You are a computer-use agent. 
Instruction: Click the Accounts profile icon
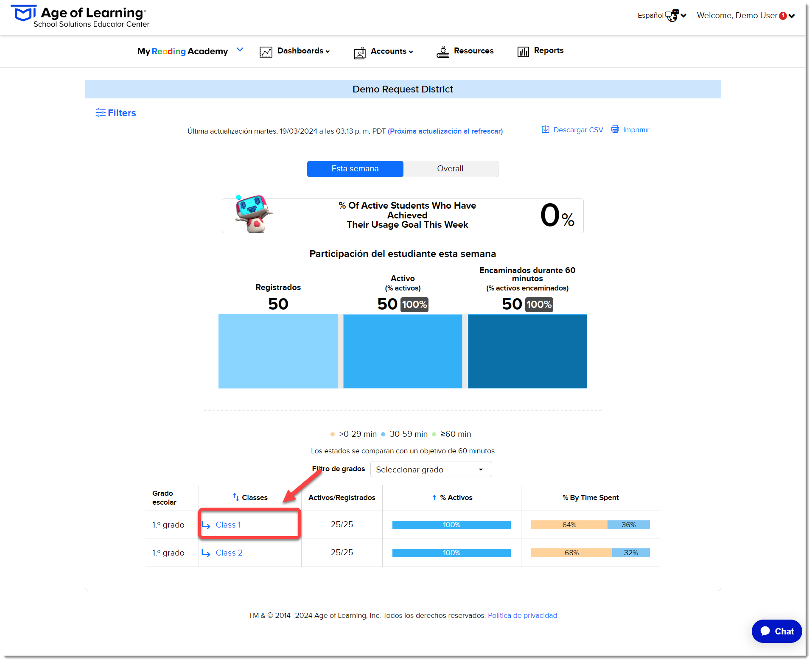[x=360, y=53]
